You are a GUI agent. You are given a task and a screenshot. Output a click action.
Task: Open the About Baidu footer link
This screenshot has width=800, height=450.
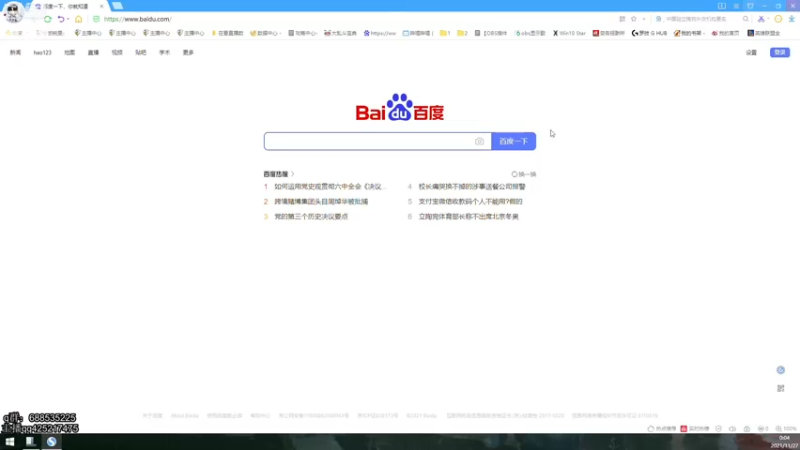(x=184, y=416)
